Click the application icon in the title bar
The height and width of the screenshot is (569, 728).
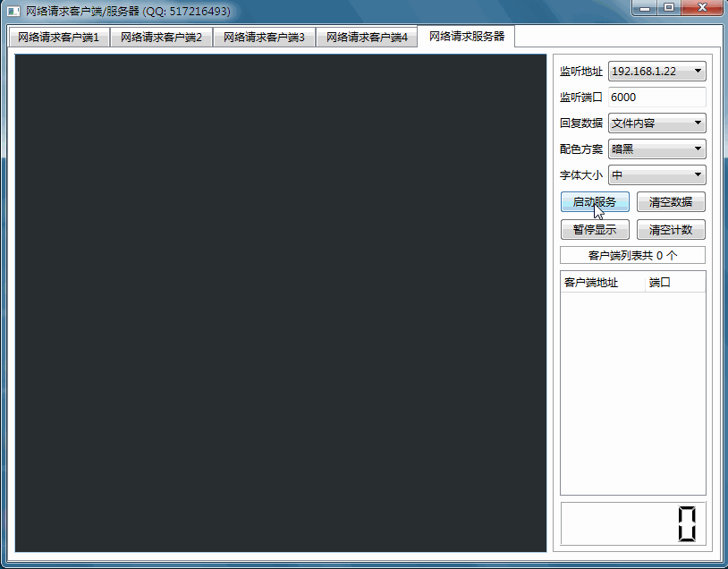pyautogui.click(x=11, y=11)
